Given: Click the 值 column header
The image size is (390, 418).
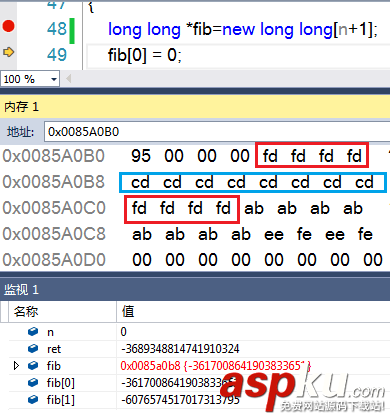Looking at the screenshot, I should pyautogui.click(x=128, y=312).
